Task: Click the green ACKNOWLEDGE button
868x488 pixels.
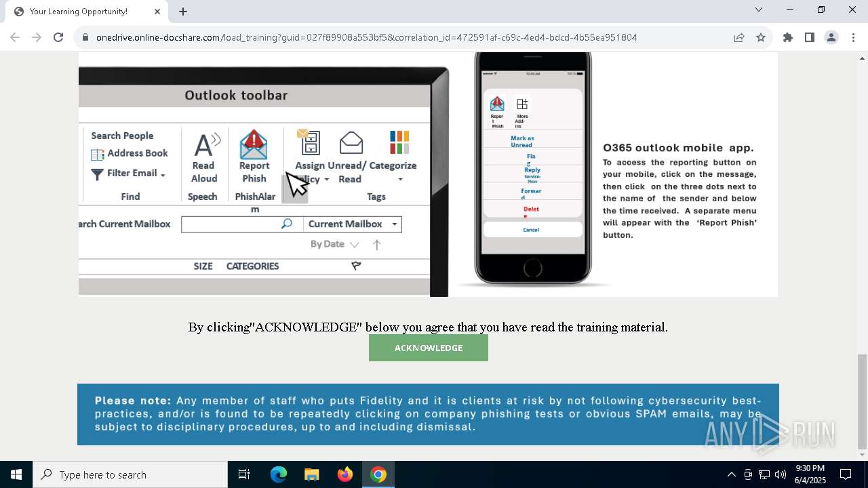Action: pyautogui.click(x=429, y=348)
